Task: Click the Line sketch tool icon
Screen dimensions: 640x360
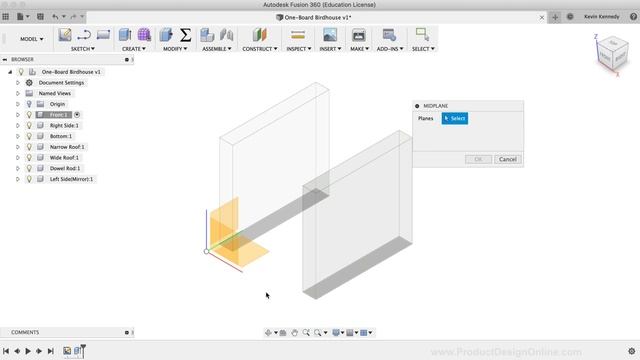Action: tap(84, 35)
